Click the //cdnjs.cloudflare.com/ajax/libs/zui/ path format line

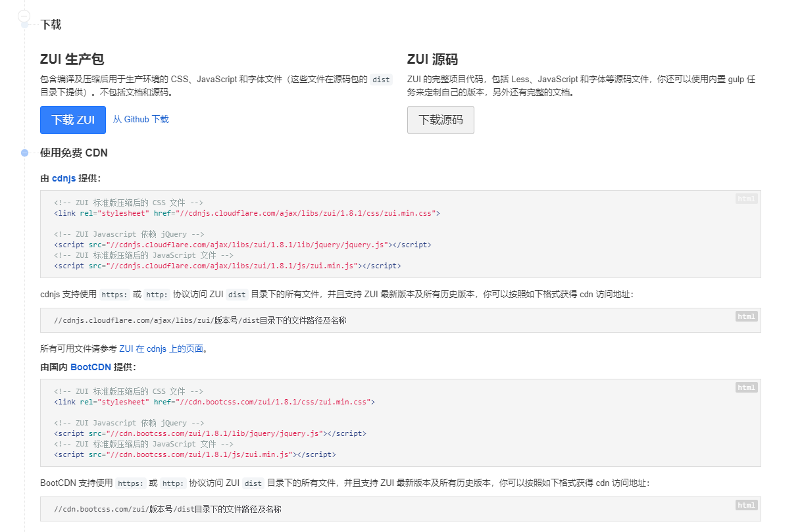pyautogui.click(x=200, y=321)
